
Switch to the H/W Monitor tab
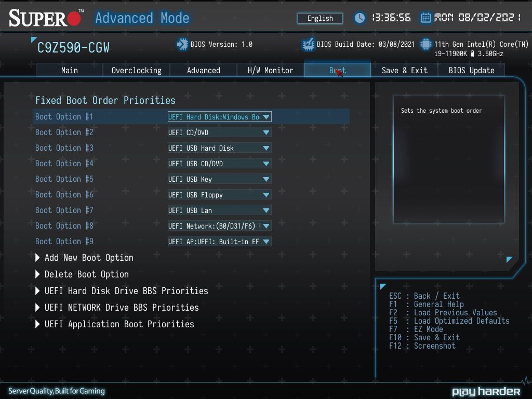pos(270,70)
